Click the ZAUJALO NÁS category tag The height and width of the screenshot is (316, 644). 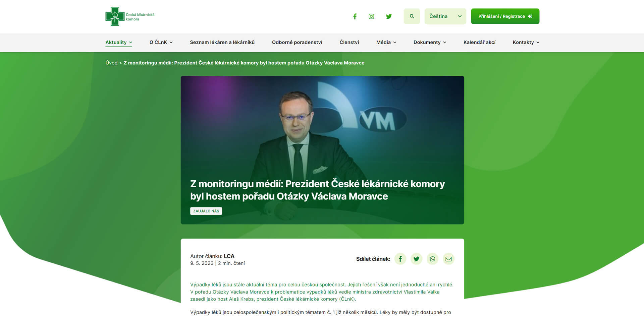click(x=206, y=211)
